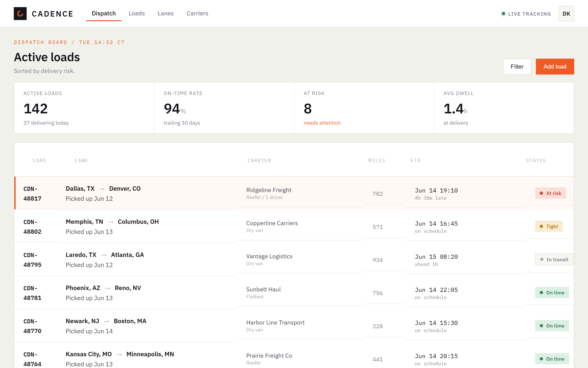This screenshot has width=588, height=368.
Task: Click On time badge for Newark load
Action: [552, 326]
